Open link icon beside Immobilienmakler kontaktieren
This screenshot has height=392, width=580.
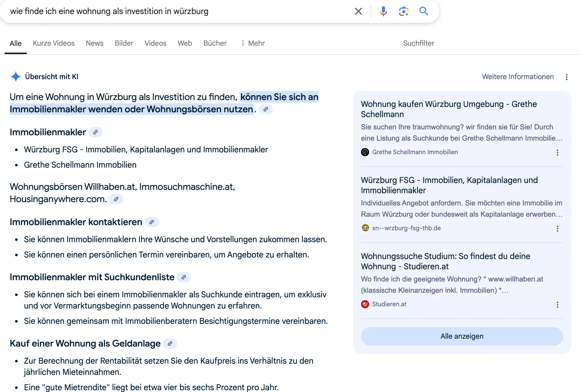click(151, 222)
